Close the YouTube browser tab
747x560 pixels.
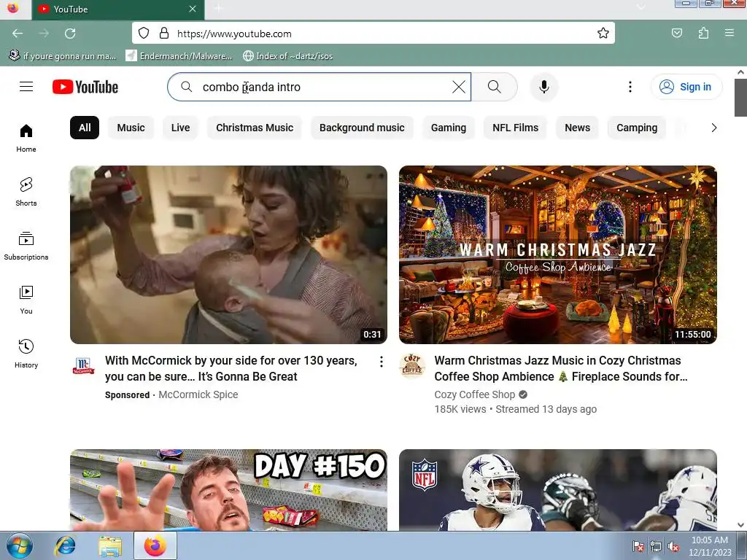point(193,9)
